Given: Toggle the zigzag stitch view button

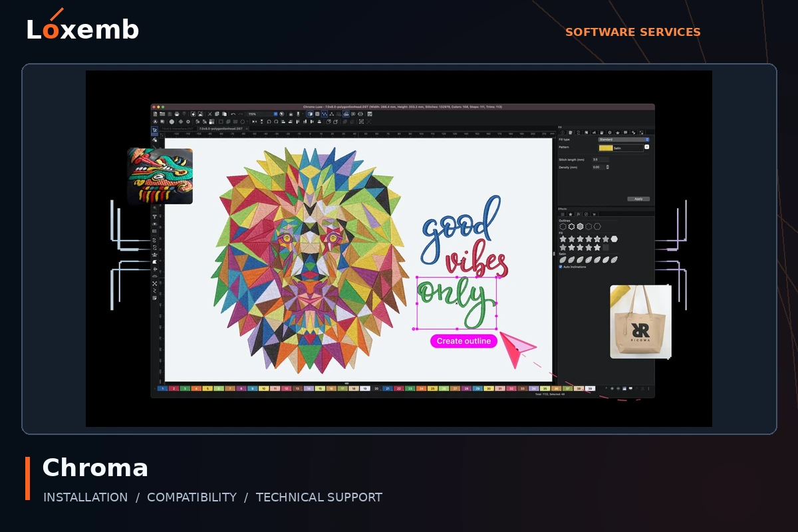Looking at the screenshot, I should tap(324, 114).
